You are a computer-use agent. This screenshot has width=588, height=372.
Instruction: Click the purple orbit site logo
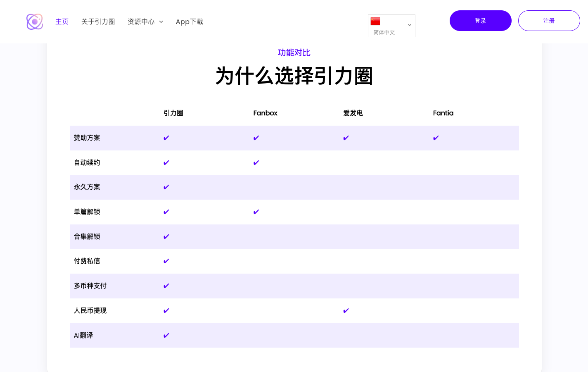[35, 21]
